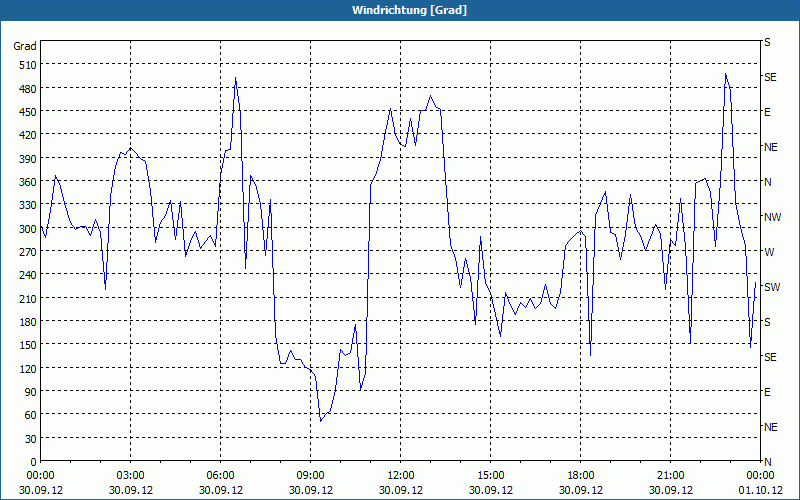This screenshot has width=800, height=500.
Task: Click the S compass label at the chart top
Action: (767, 42)
